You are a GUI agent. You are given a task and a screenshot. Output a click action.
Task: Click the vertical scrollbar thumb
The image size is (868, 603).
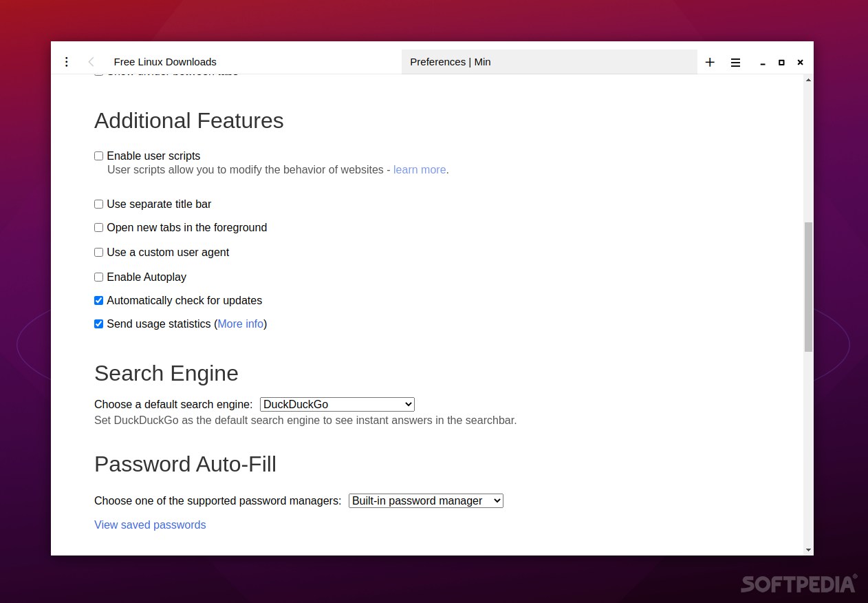coord(808,287)
